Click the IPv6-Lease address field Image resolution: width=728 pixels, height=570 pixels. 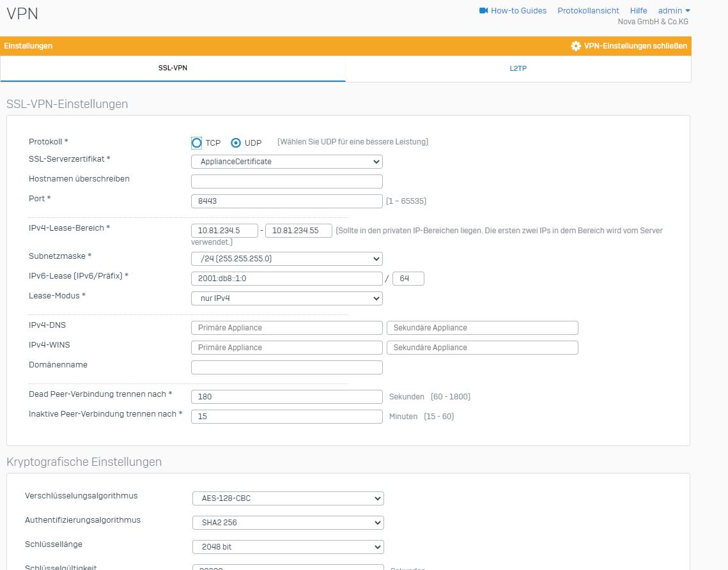[x=287, y=279]
